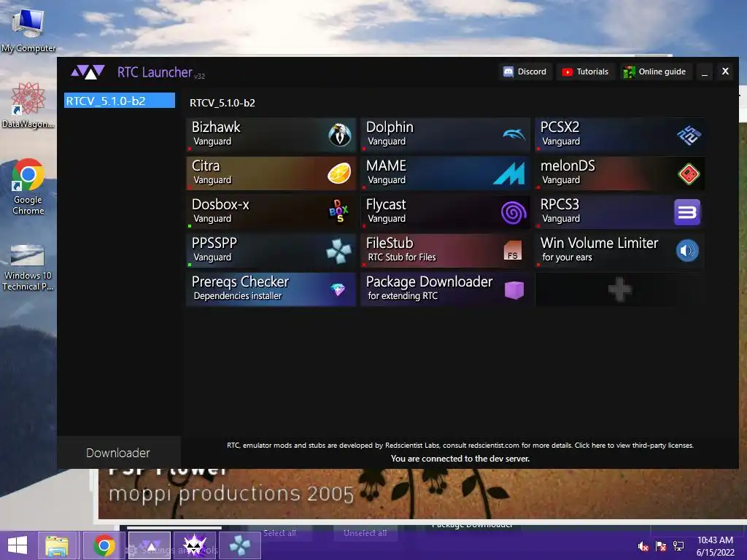The width and height of the screenshot is (747, 560).
Task: Click the RTC Launcher logo icon
Action: pyautogui.click(x=88, y=72)
